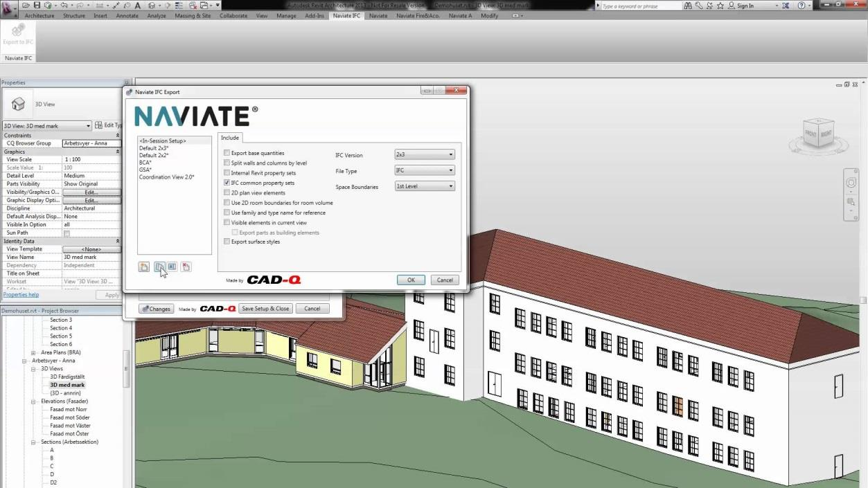The height and width of the screenshot is (488, 868).
Task: Click the Export to IFC ribbon button
Action: pos(18,33)
